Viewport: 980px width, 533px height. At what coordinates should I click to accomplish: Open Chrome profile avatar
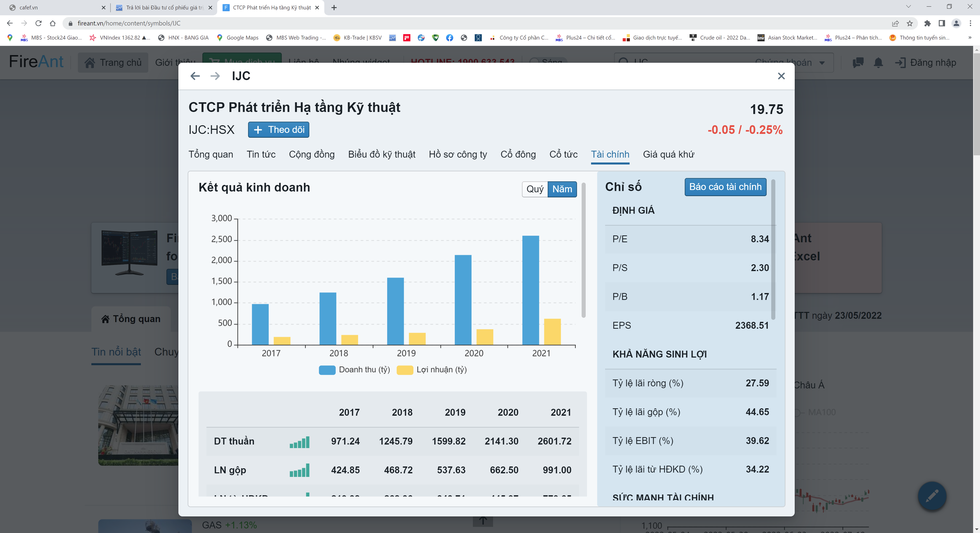(956, 23)
